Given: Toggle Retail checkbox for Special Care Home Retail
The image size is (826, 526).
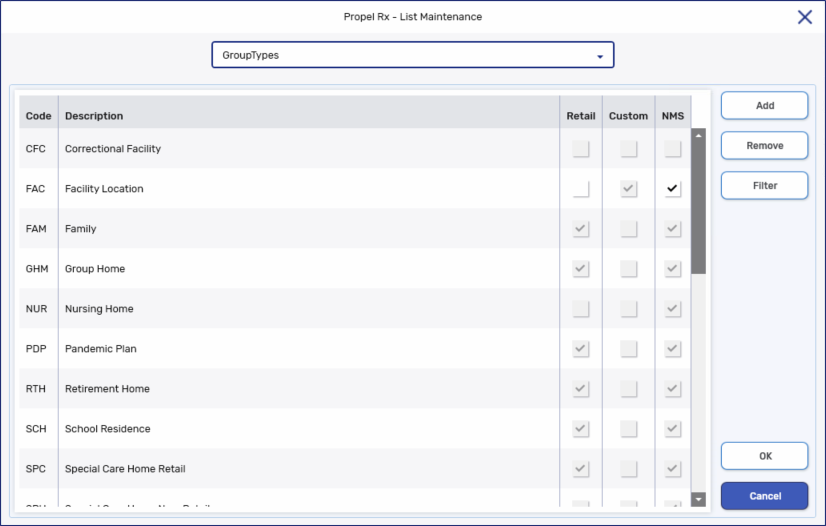Looking at the screenshot, I should tap(581, 469).
